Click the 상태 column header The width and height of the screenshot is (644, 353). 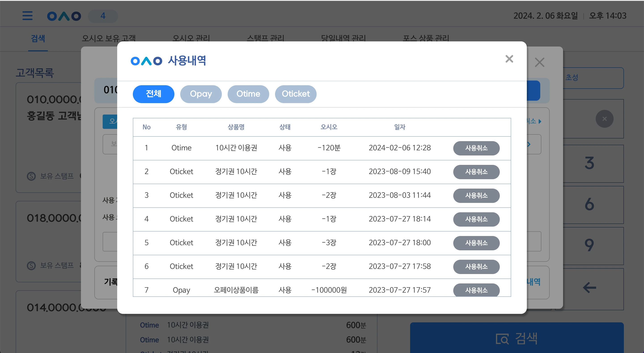click(x=285, y=127)
